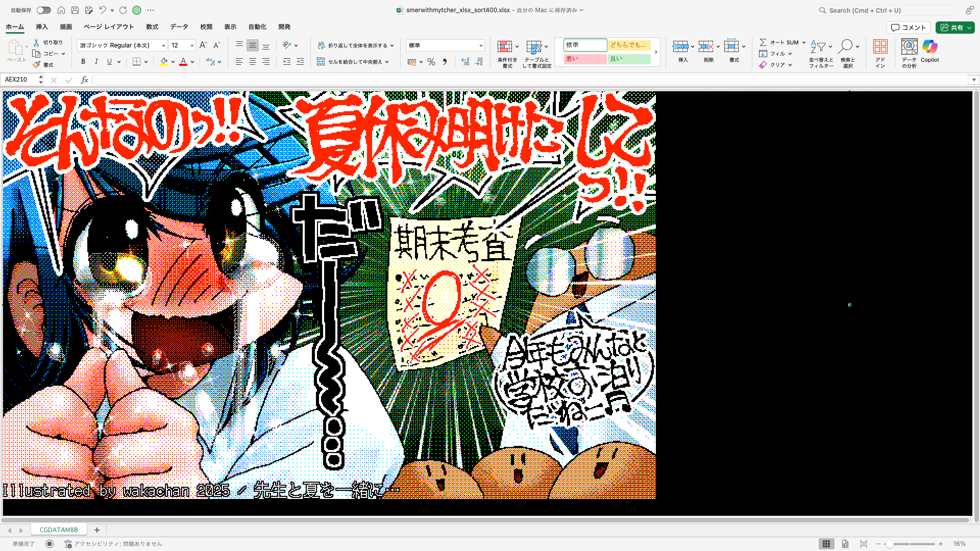Toggle align text left
Screen dimensions: 980x551
click(239, 62)
